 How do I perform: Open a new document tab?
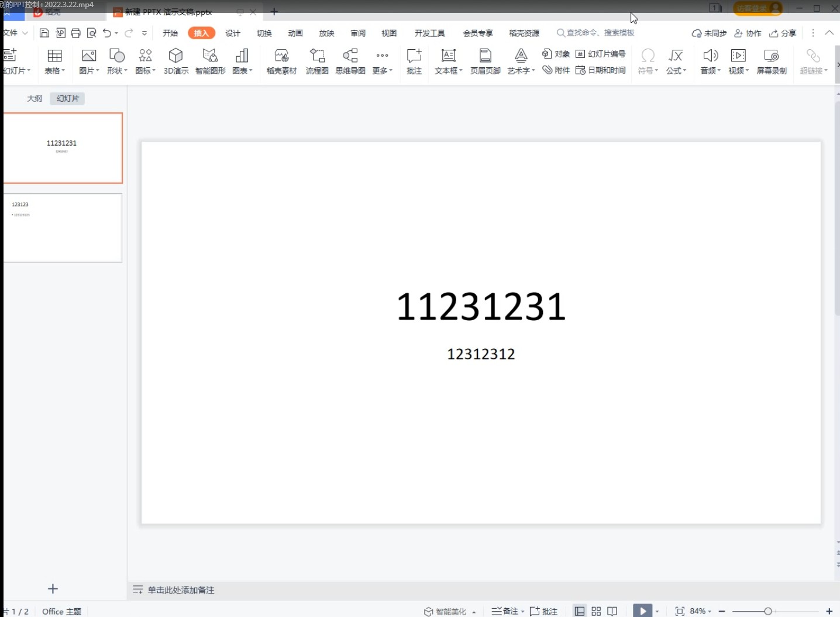click(274, 12)
